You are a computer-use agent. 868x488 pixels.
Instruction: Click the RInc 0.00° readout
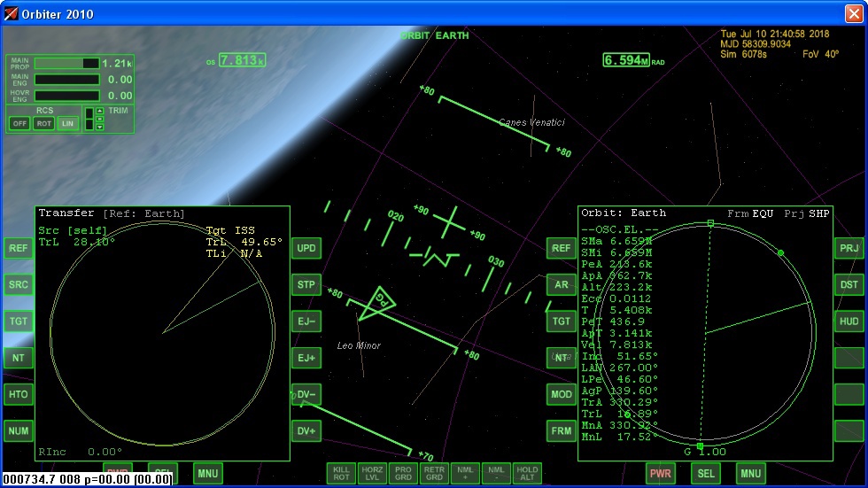pos(80,452)
